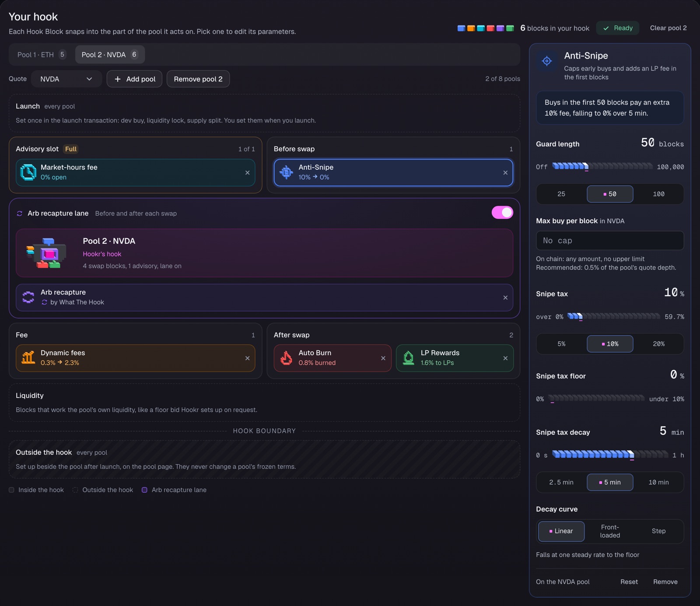Click the Max buy per block input
This screenshot has height=606, width=700.
point(610,241)
